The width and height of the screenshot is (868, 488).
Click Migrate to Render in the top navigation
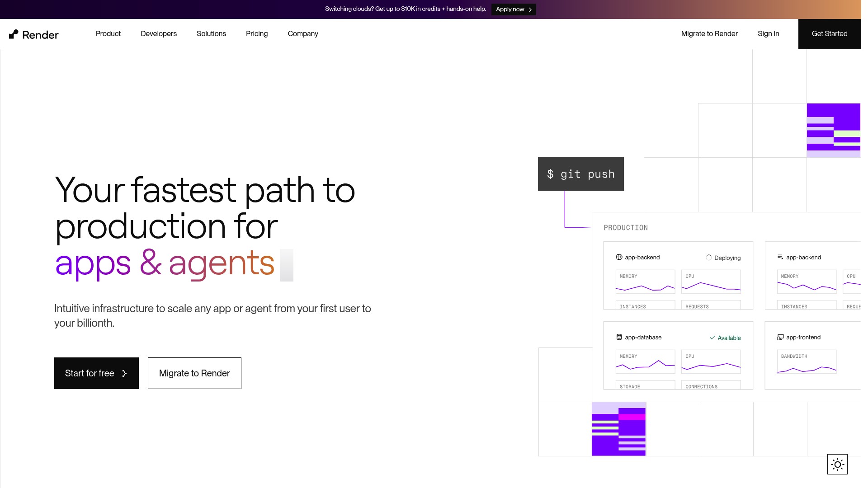[x=709, y=34]
